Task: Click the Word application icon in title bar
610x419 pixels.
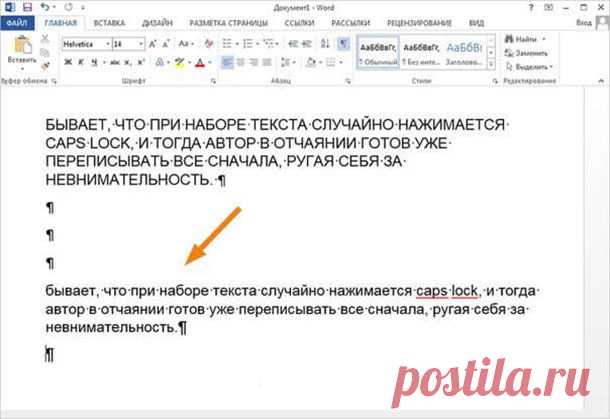Action: [10, 7]
